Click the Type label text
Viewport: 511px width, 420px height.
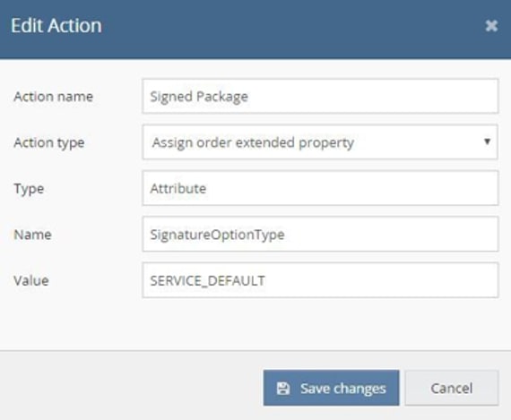(29, 189)
